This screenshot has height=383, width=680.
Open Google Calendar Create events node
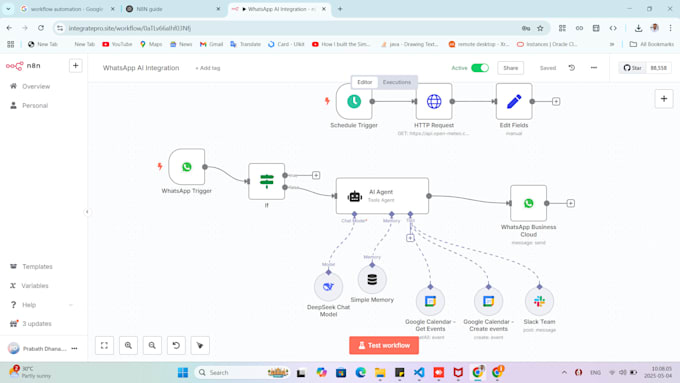(x=488, y=301)
